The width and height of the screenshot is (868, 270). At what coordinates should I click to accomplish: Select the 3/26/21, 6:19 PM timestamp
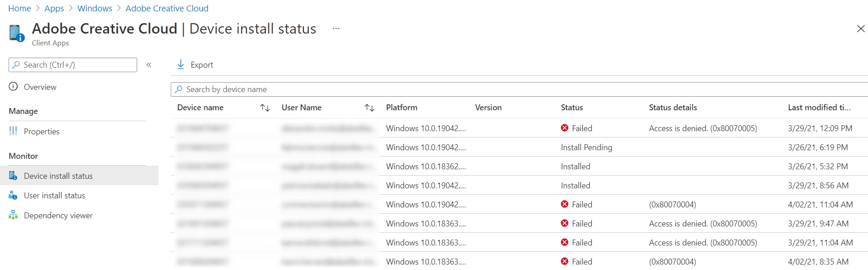[x=818, y=147]
